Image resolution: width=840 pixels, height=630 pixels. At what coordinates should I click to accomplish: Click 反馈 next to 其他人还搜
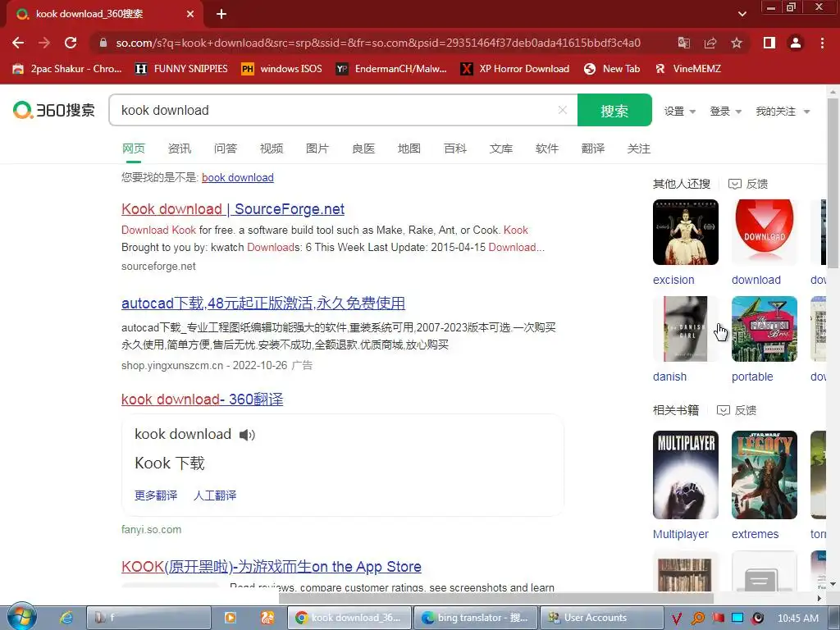coord(748,184)
